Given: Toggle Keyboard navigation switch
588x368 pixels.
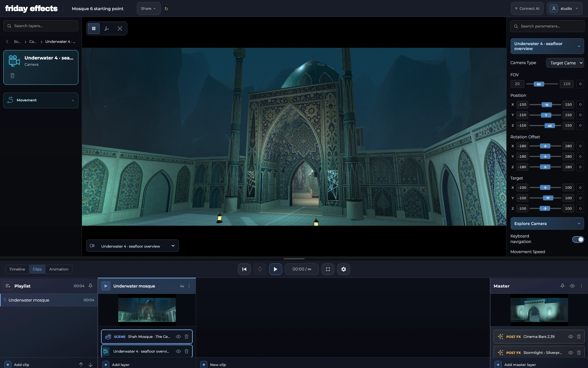Looking at the screenshot, I should click(578, 239).
